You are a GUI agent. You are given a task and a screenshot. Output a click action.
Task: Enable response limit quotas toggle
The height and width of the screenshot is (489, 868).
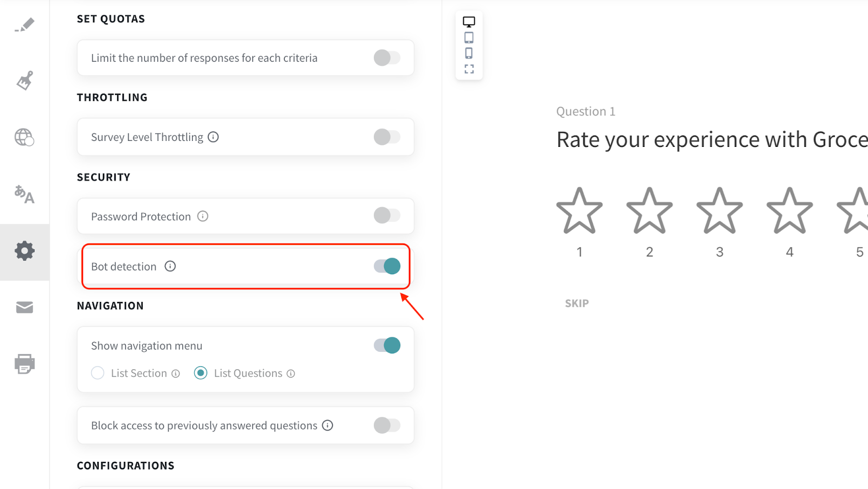(x=387, y=58)
